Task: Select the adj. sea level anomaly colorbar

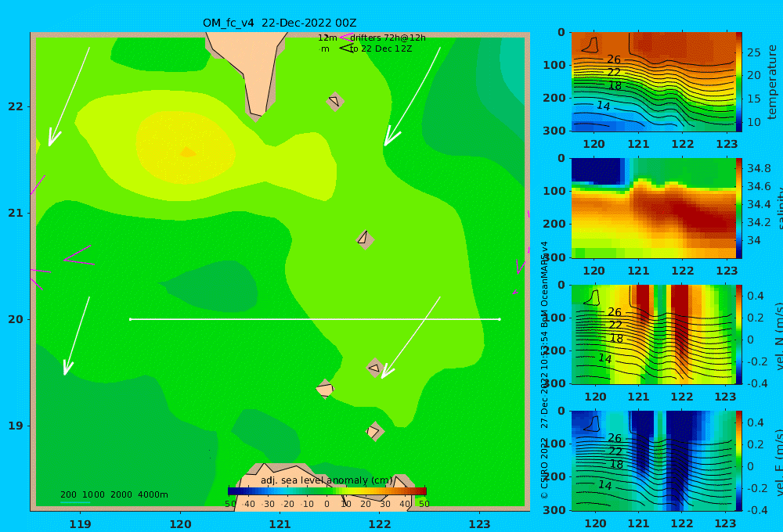Action: 327,491
